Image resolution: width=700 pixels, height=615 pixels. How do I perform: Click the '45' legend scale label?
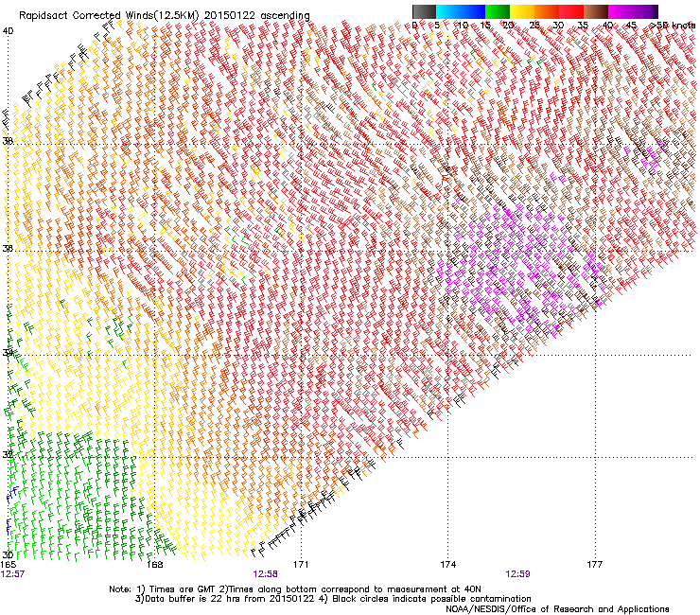[x=631, y=26]
